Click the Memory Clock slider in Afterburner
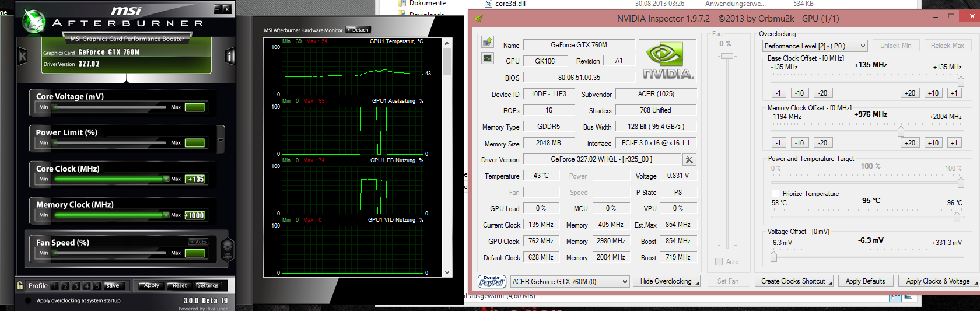 112,215
